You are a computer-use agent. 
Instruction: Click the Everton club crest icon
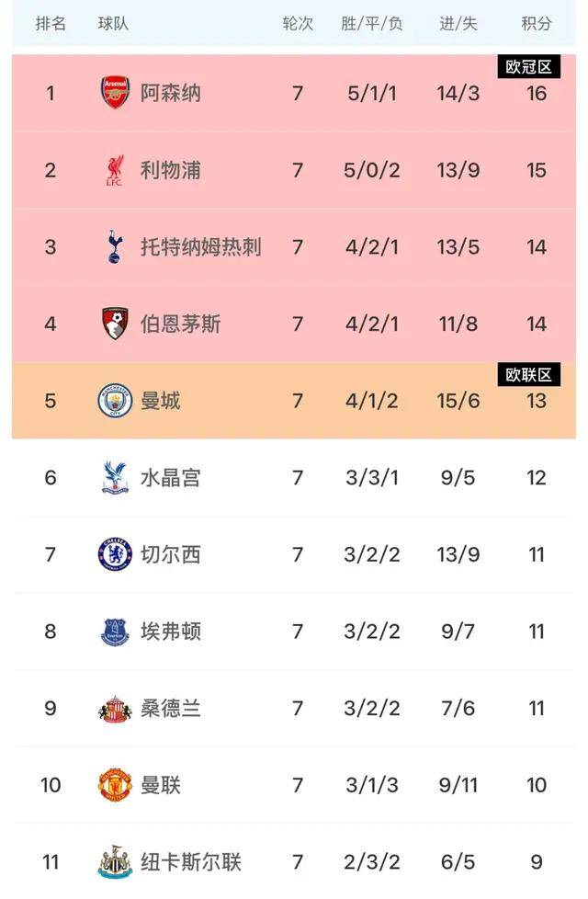point(115,632)
